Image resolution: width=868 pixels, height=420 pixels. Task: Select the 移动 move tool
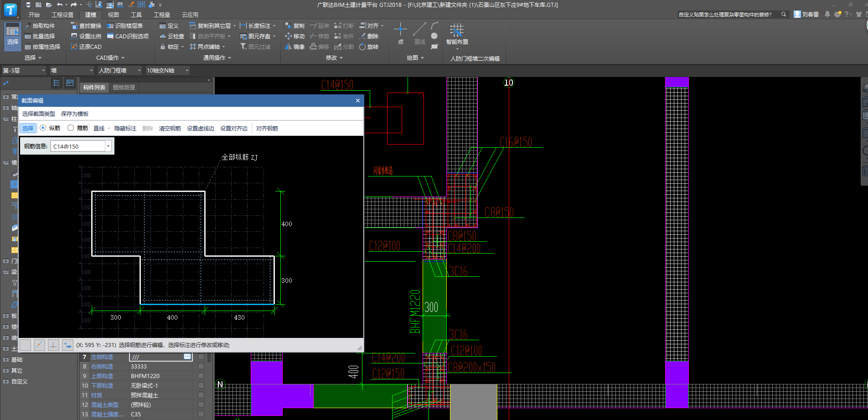click(x=294, y=36)
